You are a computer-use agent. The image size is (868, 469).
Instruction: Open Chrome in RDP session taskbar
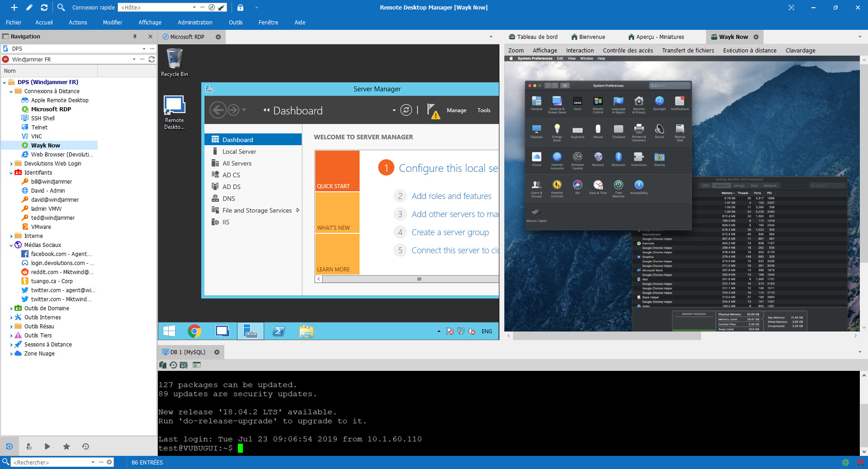click(x=194, y=331)
